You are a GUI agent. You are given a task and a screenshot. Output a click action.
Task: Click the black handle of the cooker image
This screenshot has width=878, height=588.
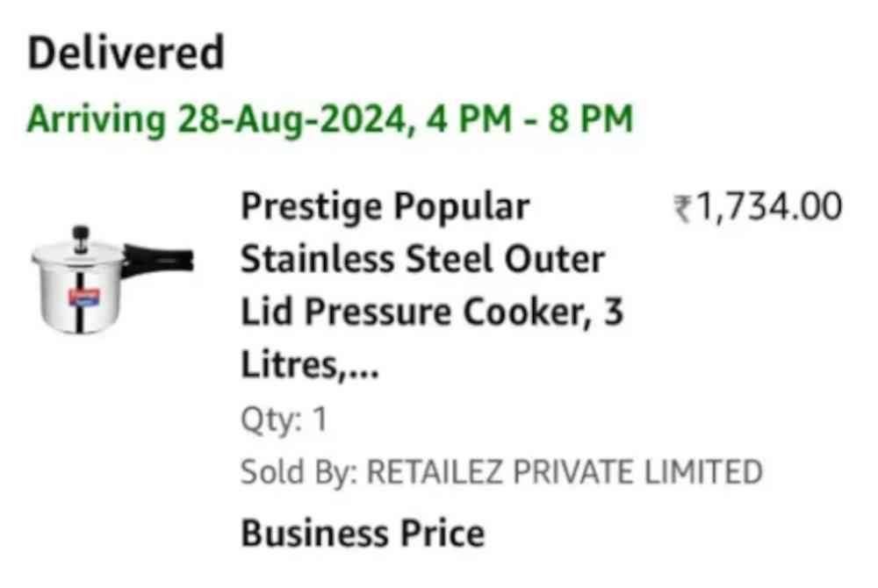(x=160, y=259)
